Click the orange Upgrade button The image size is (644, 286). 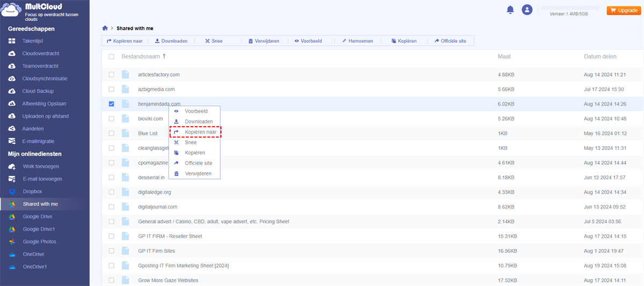point(624,10)
